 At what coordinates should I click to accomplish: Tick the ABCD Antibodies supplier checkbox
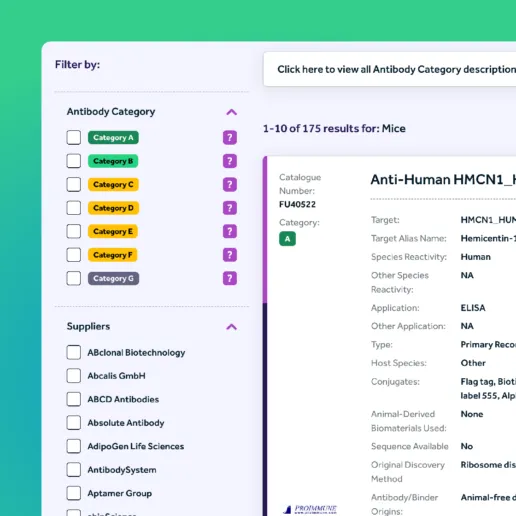tap(73, 399)
